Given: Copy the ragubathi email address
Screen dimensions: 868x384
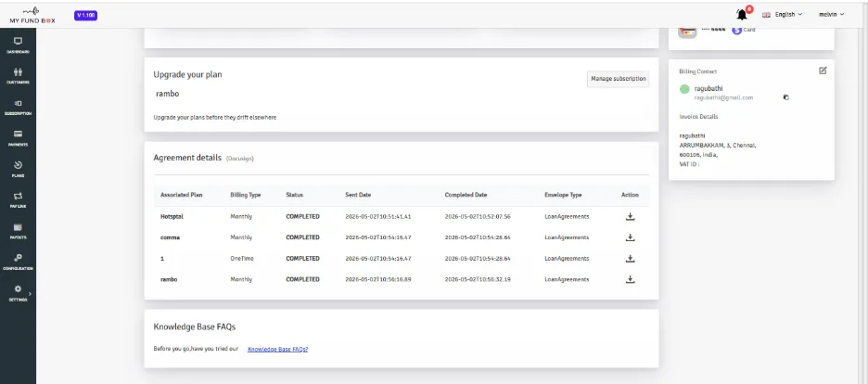Looking at the screenshot, I should click(x=786, y=97).
